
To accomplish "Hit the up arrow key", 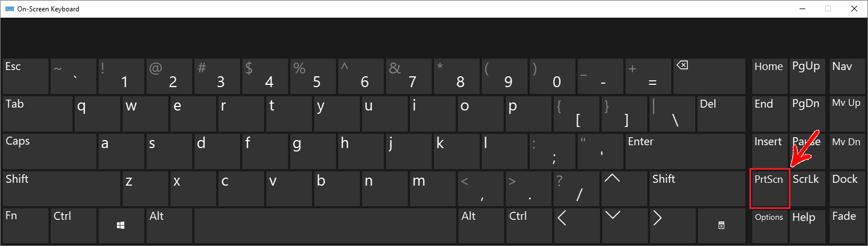I will (x=625, y=188).
